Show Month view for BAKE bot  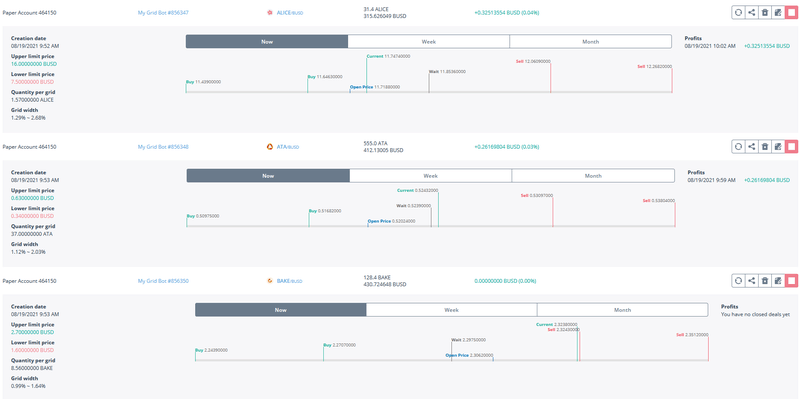[622, 310]
